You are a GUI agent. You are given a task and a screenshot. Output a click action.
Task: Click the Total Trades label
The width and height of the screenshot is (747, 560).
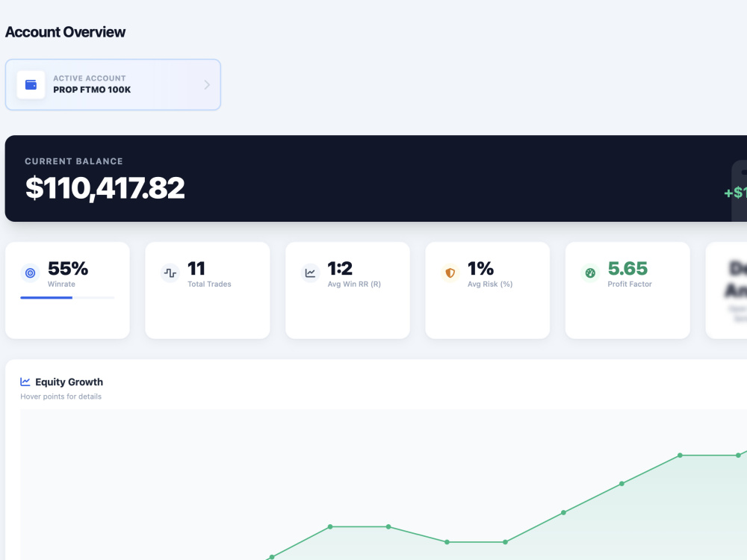click(209, 284)
